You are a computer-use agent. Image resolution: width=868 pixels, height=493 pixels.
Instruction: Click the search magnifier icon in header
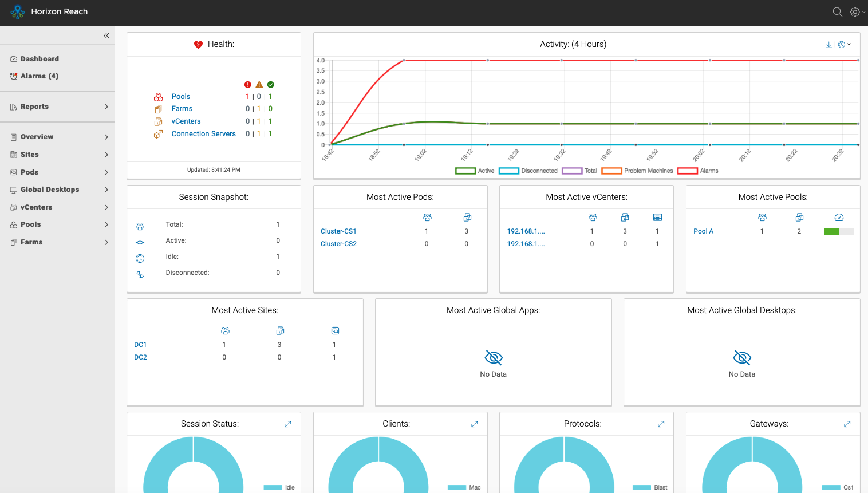[x=837, y=12]
